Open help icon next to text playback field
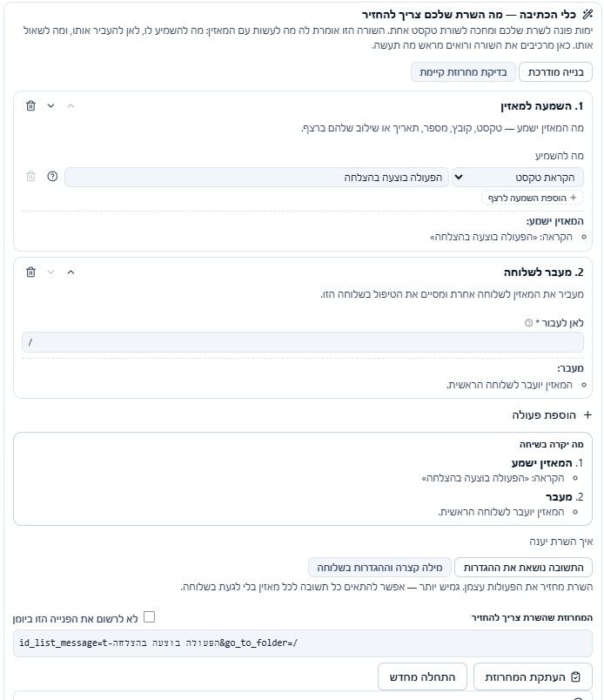Screen dimensions: 604x700 coord(52,177)
